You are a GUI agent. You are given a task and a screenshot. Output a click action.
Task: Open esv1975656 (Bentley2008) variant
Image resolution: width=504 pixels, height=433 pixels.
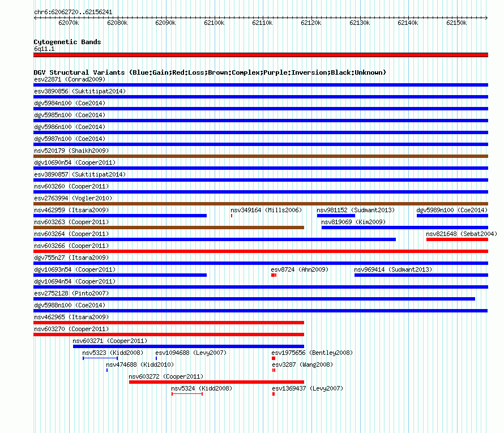(312, 353)
